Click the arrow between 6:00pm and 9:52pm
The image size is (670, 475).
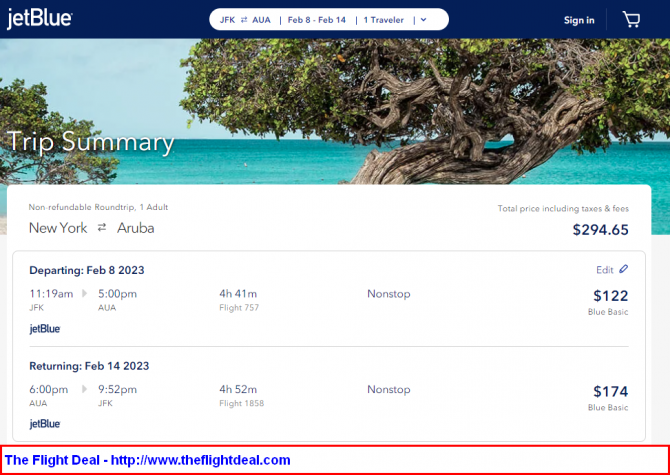85,389
